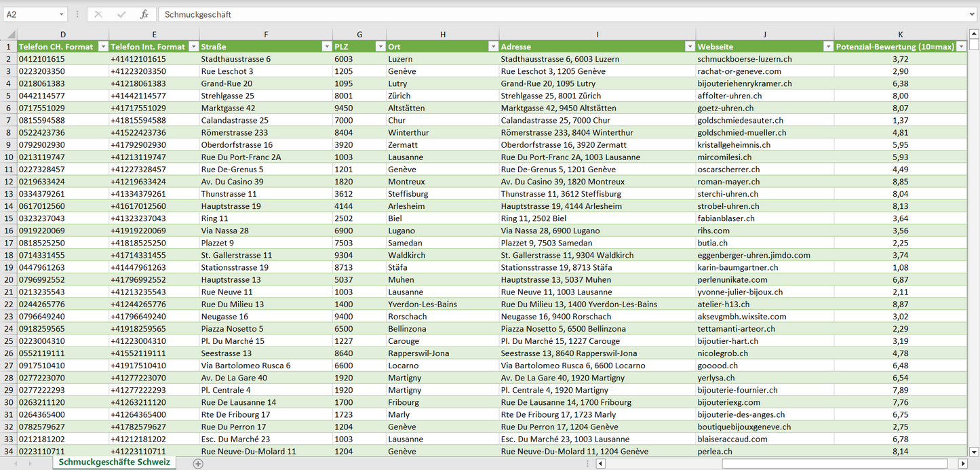Expand the formula bar with the chevron
The height and width of the screenshot is (470, 980).
tap(973, 14)
